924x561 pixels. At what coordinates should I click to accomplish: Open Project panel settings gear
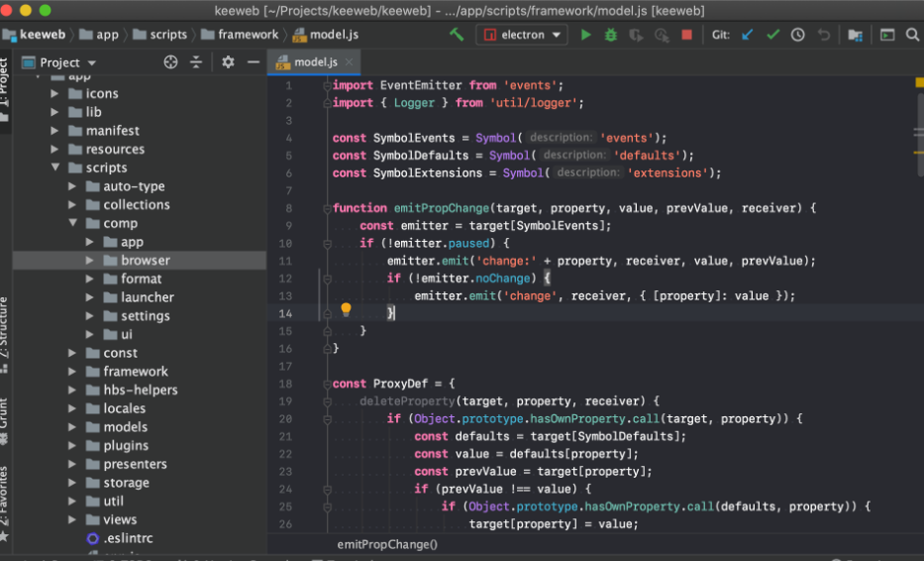coord(228,61)
